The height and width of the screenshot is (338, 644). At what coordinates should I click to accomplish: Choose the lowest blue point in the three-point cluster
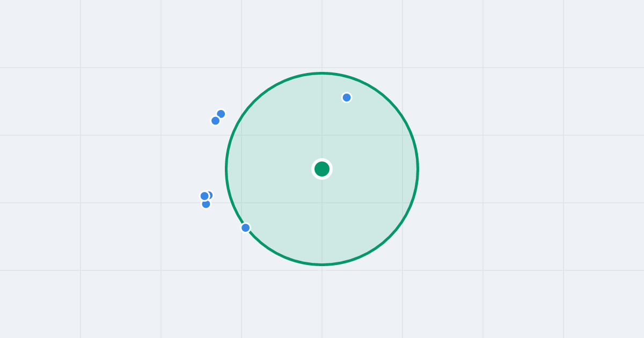coord(206,204)
